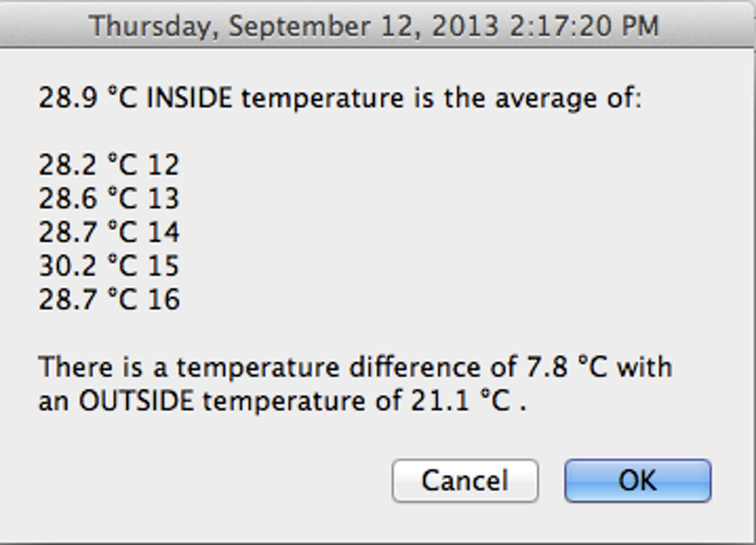Click the time 2:17:20 PM in title
Viewport: 756px width, 545px height.
point(583,25)
